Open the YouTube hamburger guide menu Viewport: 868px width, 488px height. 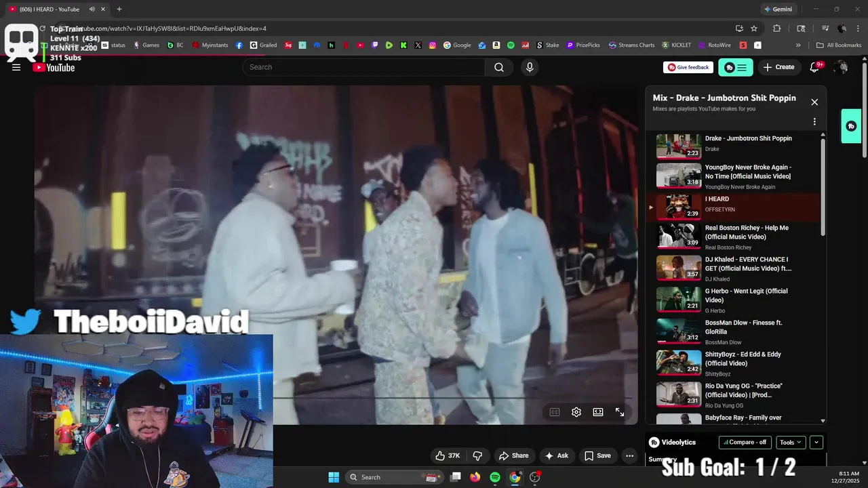click(16, 67)
